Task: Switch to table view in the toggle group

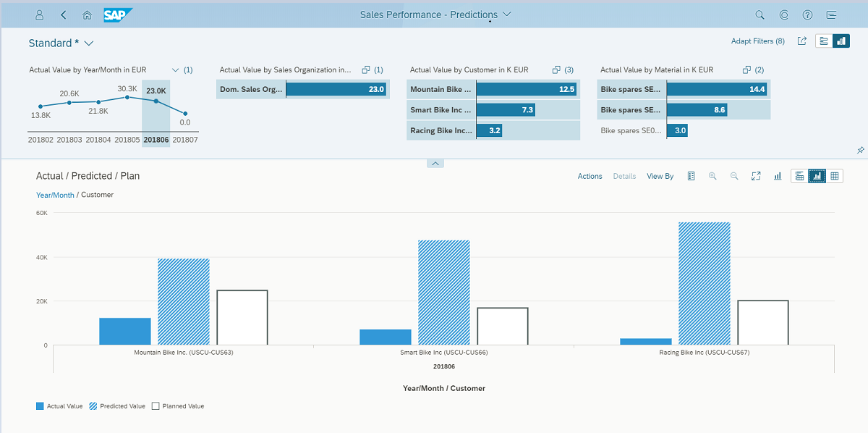Action: pos(835,176)
